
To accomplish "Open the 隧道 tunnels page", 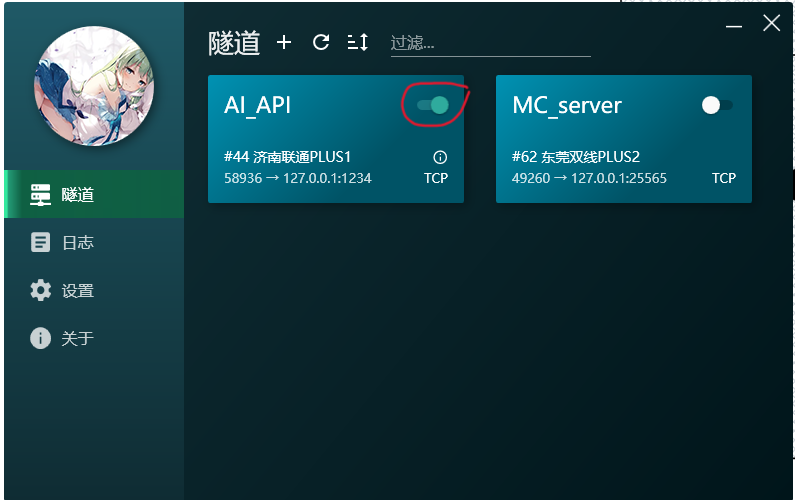I will coord(94,195).
